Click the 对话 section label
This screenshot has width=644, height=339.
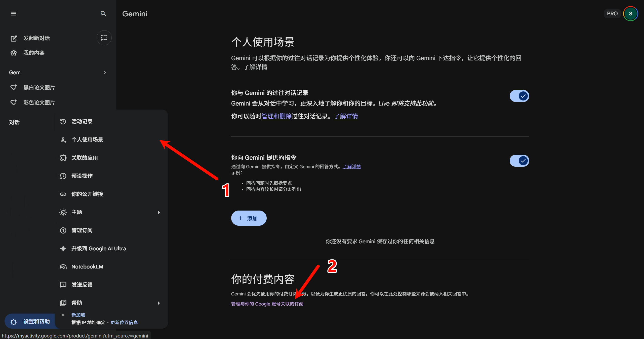coord(14,122)
